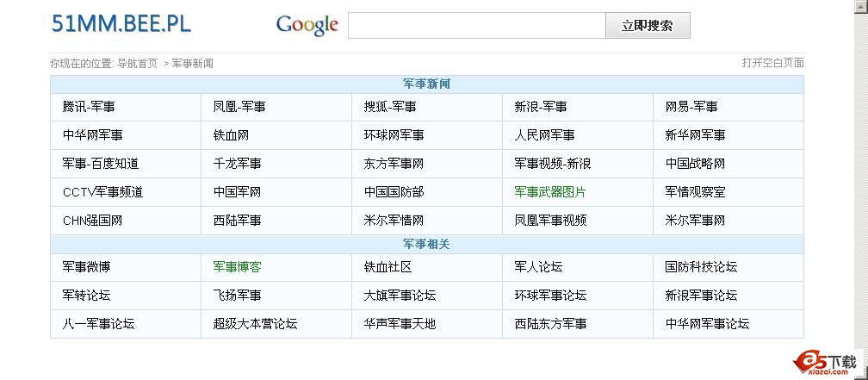Viewport: 868px width, 380px height.
Task: Open 西陆军事 link
Action: pyautogui.click(x=237, y=221)
